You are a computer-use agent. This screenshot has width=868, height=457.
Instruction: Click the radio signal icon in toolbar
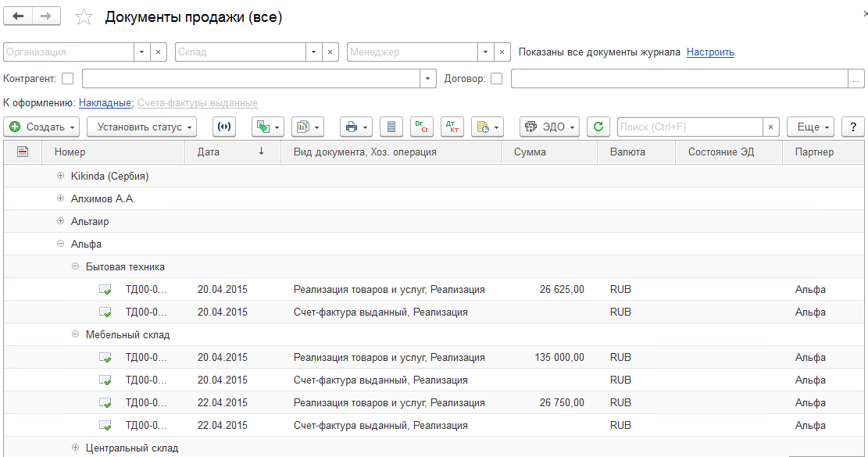pyautogui.click(x=225, y=127)
